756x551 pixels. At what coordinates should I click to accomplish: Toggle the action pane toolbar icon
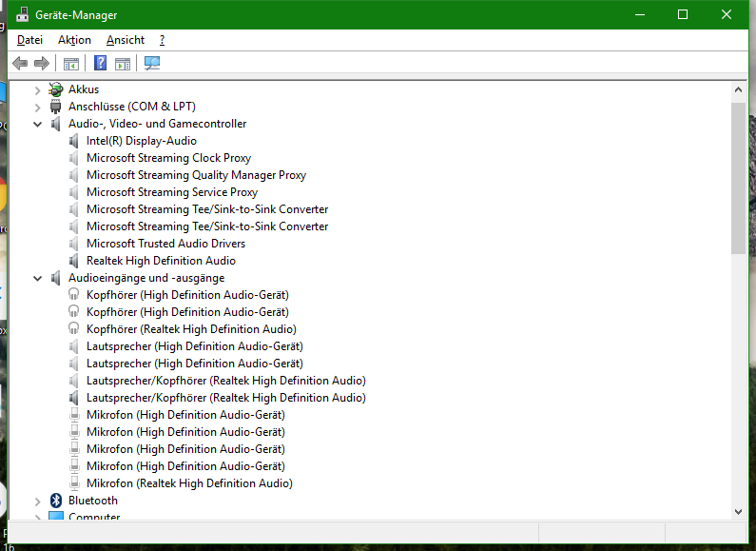(123, 63)
